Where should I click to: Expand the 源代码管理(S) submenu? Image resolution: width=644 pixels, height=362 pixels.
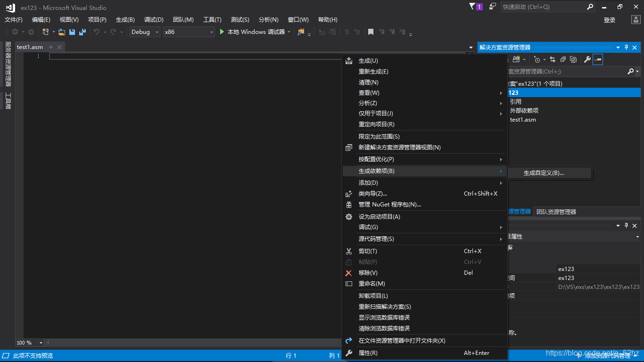[x=424, y=239]
